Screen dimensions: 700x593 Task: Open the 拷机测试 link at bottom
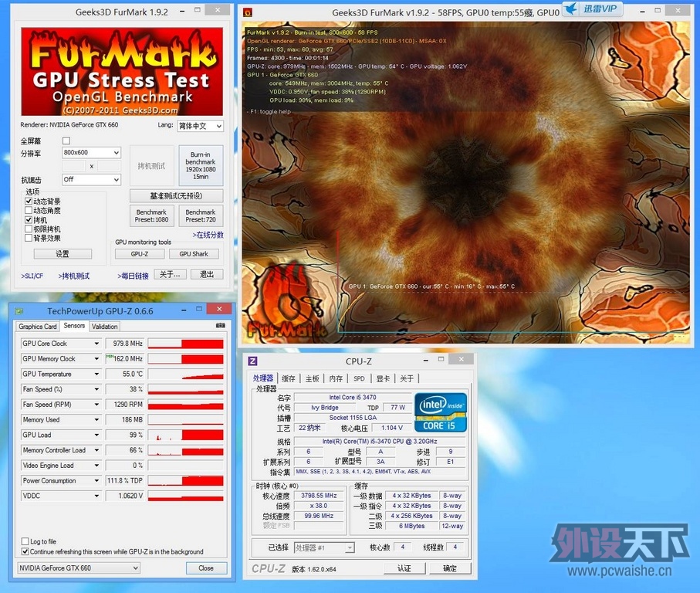pyautogui.click(x=73, y=276)
